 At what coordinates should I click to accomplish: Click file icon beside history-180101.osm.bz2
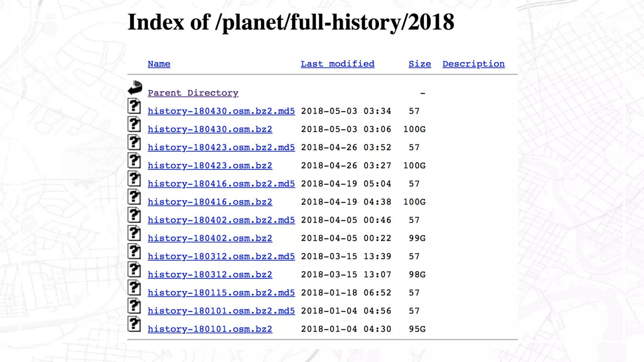(x=134, y=324)
